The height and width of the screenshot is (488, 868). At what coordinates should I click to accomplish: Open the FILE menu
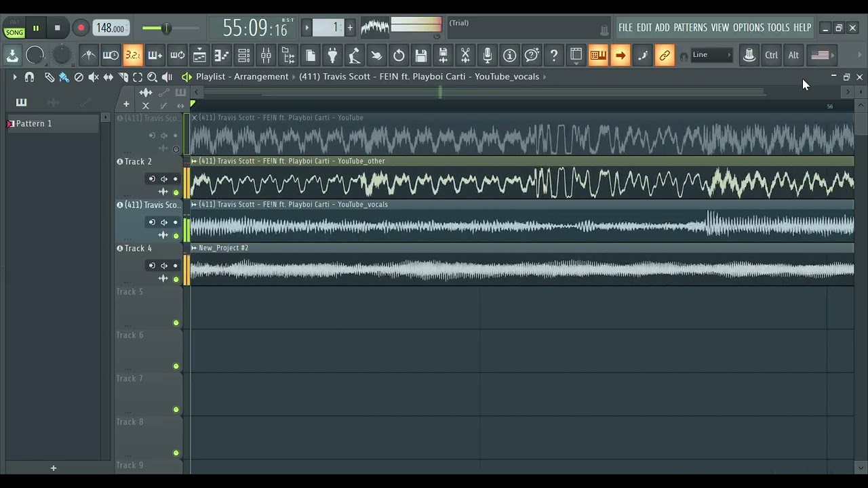click(625, 28)
